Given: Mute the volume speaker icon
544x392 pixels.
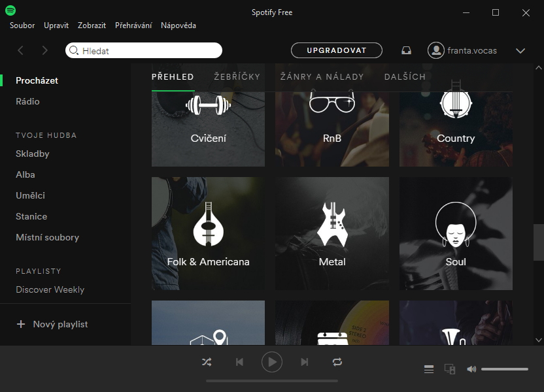Looking at the screenshot, I should pyautogui.click(x=471, y=369).
